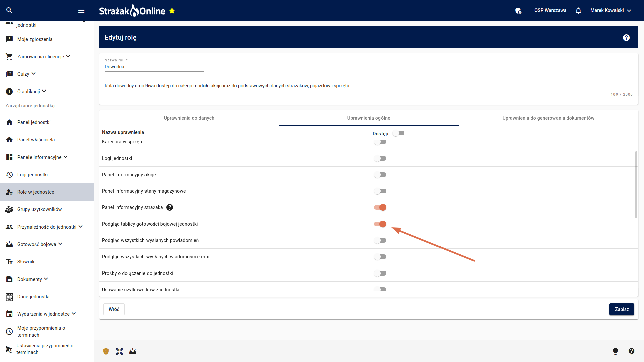Enable Panel informacyjny stany magazynowe toggle
The width and height of the screenshot is (644, 362).
tap(380, 191)
